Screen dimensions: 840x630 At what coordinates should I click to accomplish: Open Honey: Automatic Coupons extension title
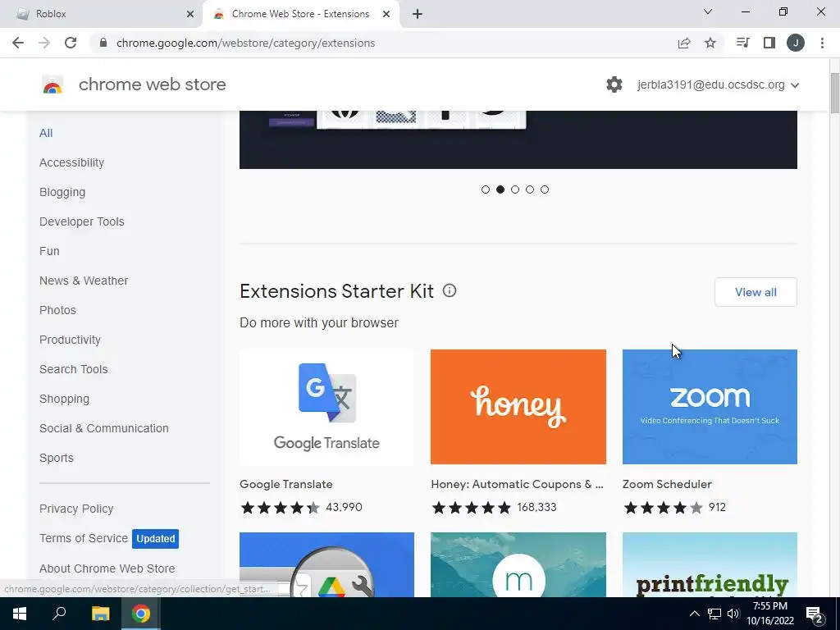(517, 484)
